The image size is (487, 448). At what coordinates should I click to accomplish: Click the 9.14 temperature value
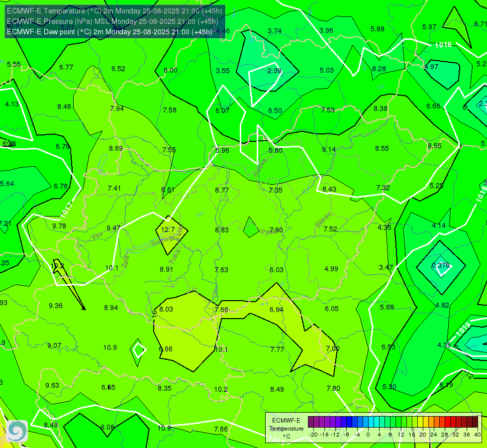point(329,149)
